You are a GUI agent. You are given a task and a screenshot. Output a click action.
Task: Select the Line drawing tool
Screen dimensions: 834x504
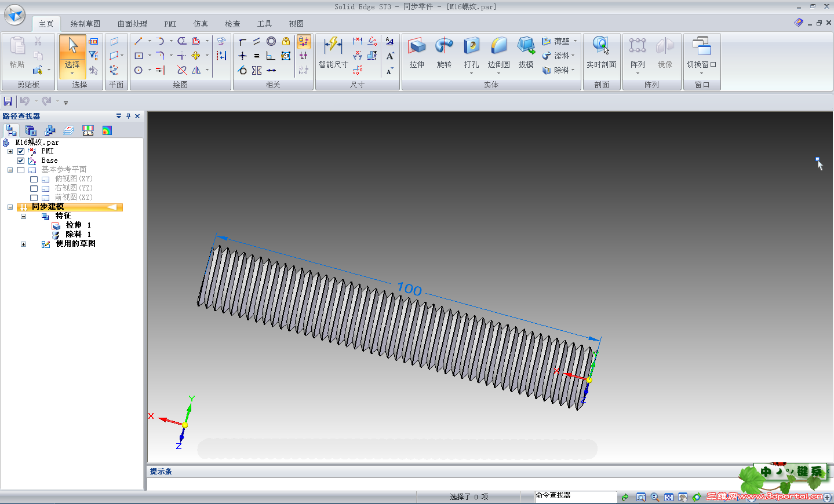coord(139,41)
